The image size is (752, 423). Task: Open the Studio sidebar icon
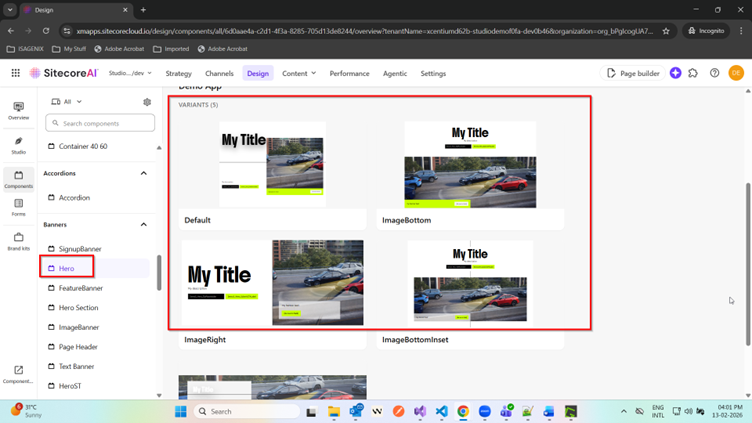[18, 145]
